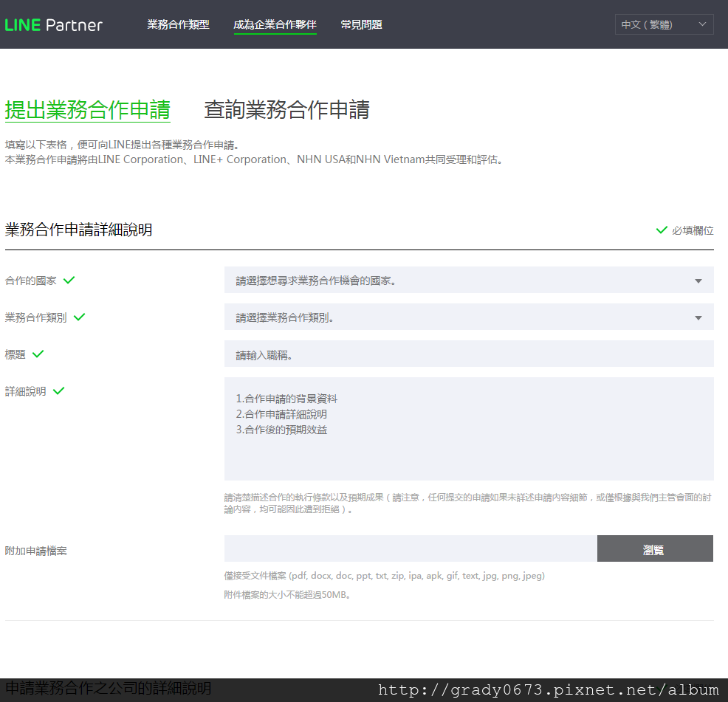This screenshot has width=728, height=702.
Task: Click the LINE Partner logo
Action: click(x=53, y=24)
